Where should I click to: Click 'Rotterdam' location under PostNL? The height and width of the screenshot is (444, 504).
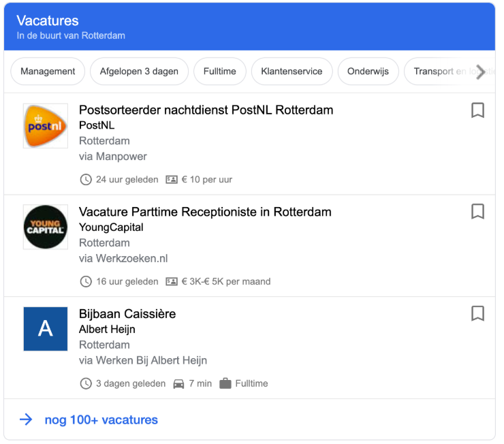104,141
